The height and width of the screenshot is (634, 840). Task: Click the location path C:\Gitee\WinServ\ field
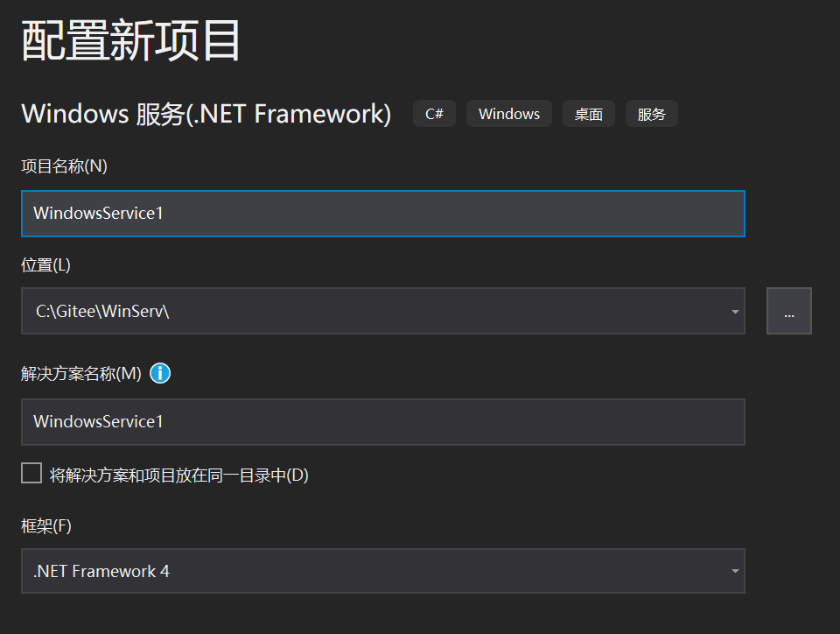pos(383,311)
